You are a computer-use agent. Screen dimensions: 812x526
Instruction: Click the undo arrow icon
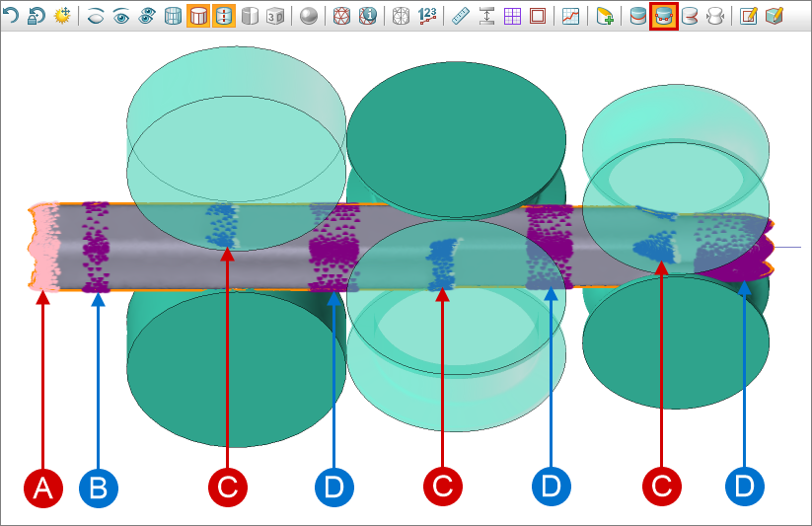click(x=12, y=16)
